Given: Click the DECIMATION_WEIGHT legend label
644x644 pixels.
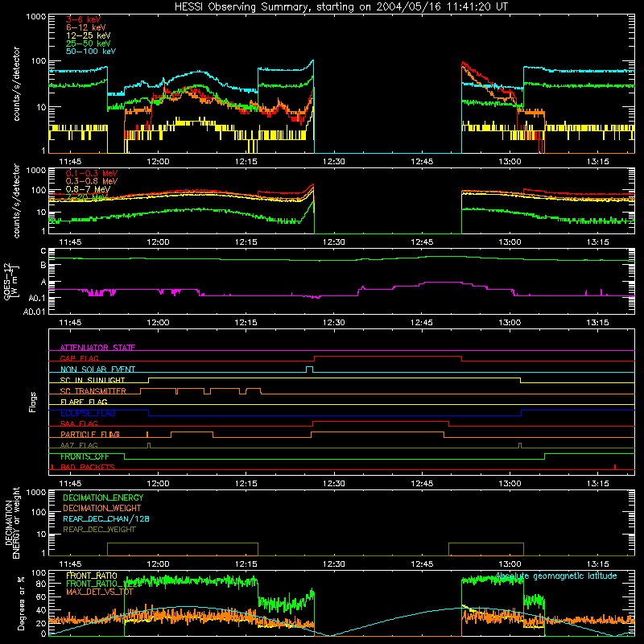Looking at the screenshot, I should point(102,508).
